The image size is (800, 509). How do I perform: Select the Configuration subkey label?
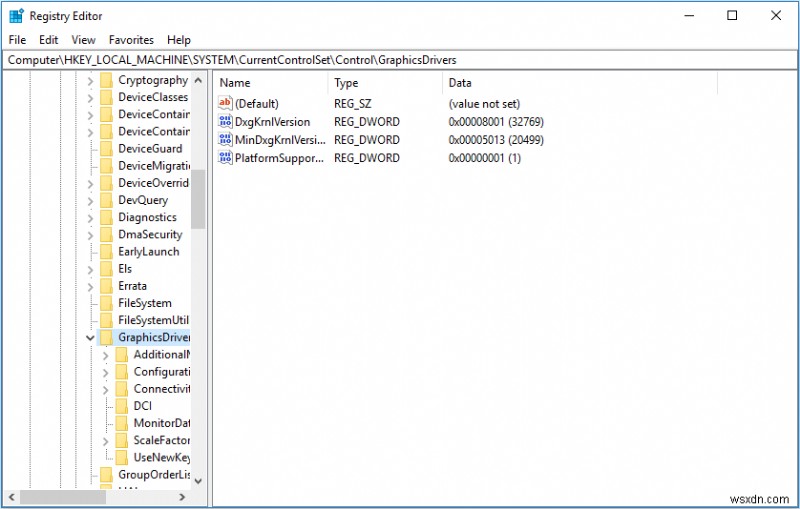click(x=161, y=371)
